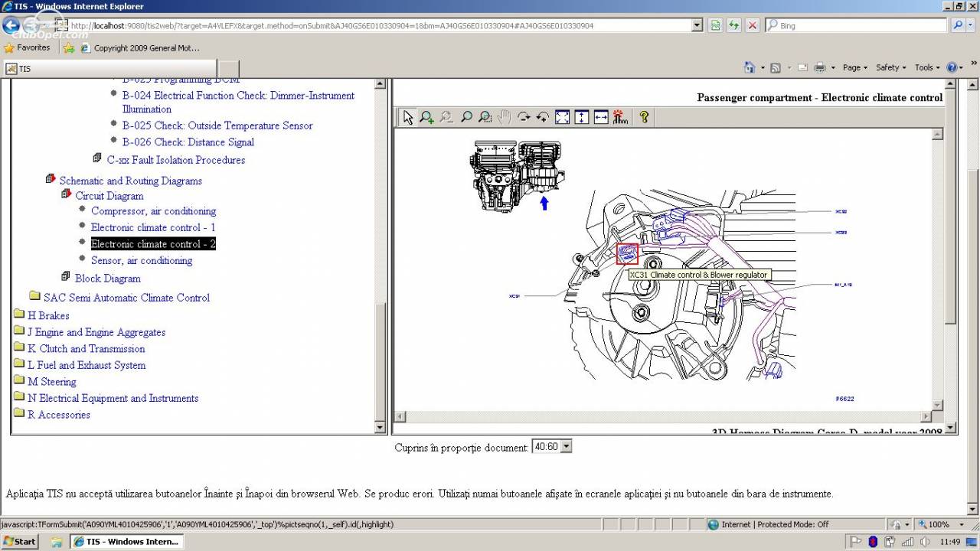Open the Tools menu
Image resolution: width=980 pixels, height=551 pixels.
coord(928,67)
